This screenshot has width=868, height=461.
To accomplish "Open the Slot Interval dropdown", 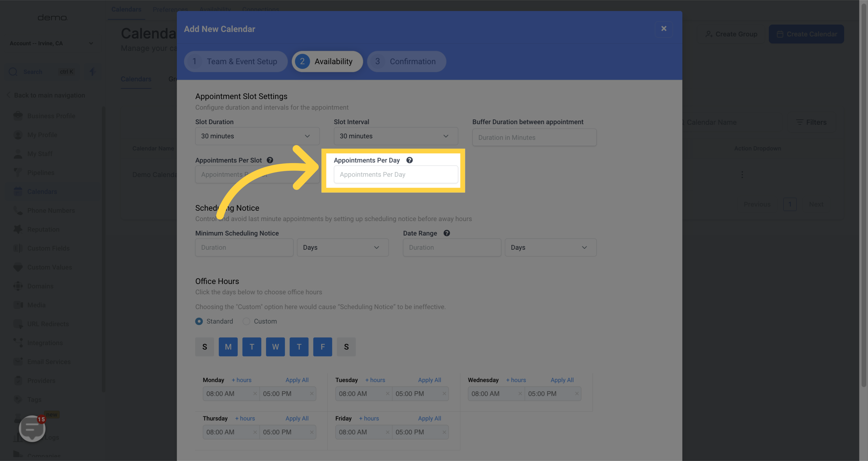I will click(x=395, y=136).
